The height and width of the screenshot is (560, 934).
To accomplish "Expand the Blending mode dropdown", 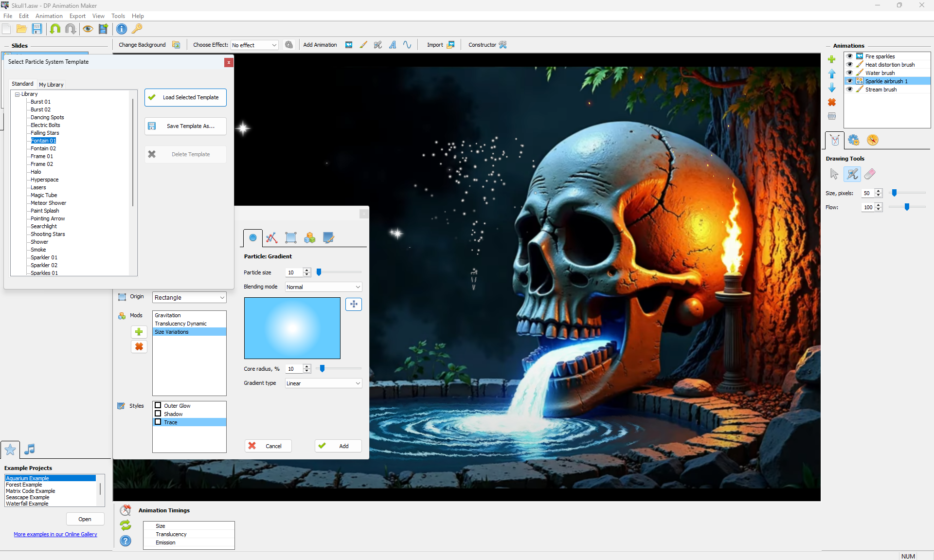I will click(323, 287).
